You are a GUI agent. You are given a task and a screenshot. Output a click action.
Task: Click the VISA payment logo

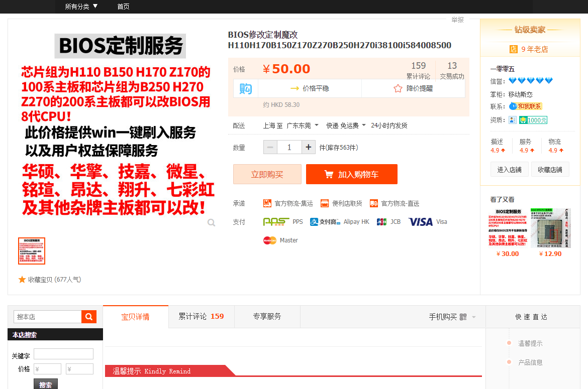[x=420, y=222]
